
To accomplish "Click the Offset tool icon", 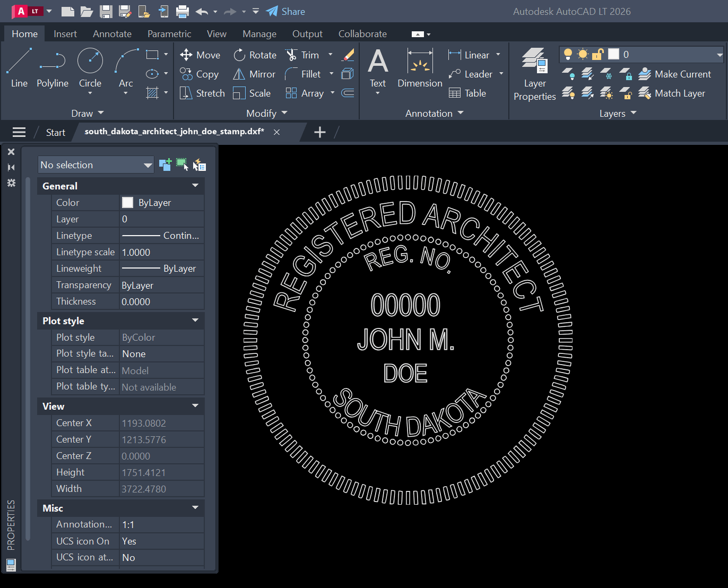I will click(348, 93).
